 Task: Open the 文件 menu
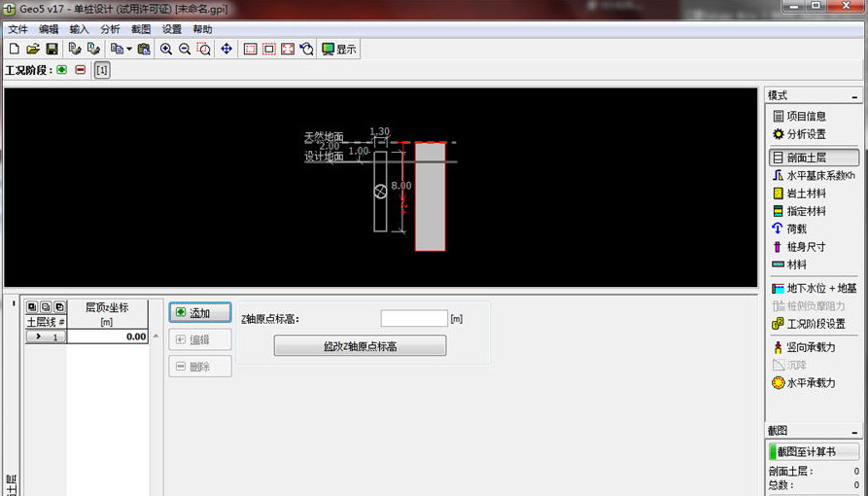click(x=17, y=29)
